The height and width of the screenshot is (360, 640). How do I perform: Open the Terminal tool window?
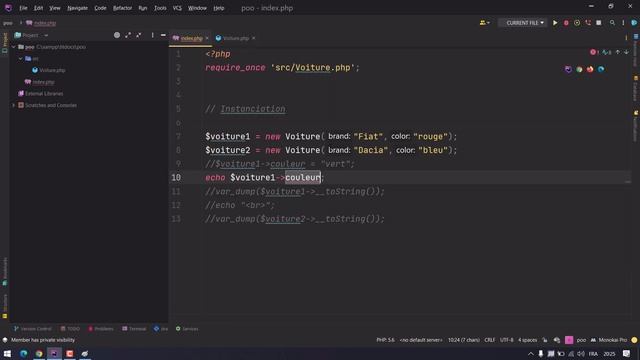pos(134,329)
